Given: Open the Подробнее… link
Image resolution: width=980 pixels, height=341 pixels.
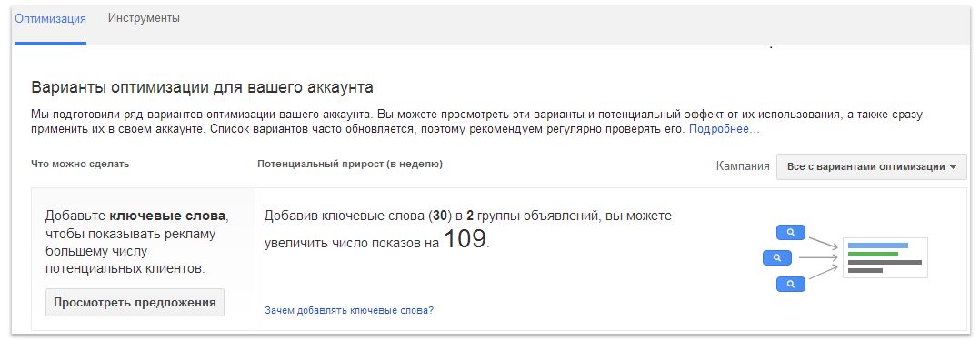Looking at the screenshot, I should click(724, 129).
